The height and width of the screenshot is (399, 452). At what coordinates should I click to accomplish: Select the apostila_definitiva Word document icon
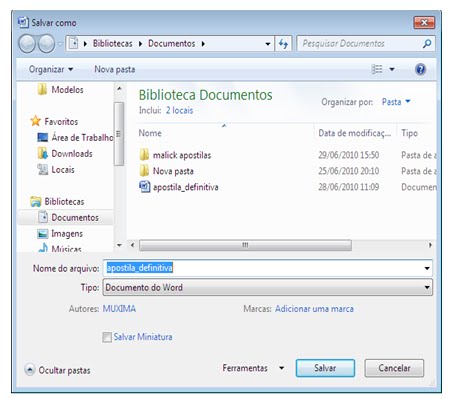[144, 187]
